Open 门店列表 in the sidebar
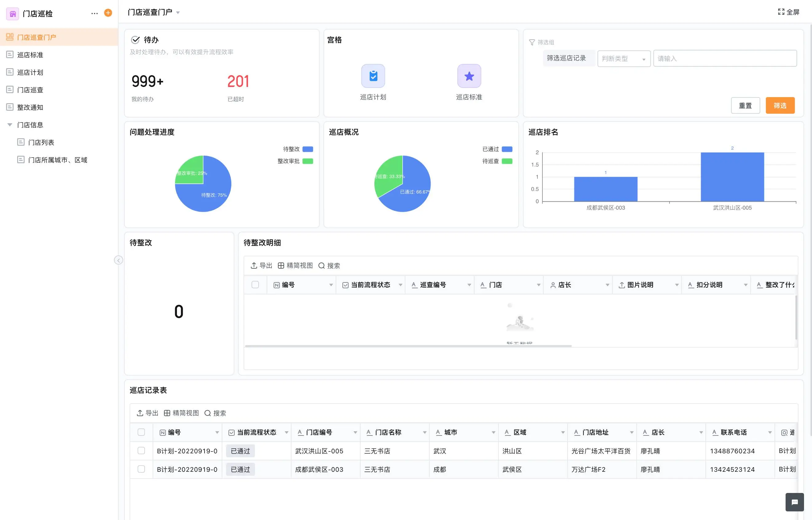812x520 pixels. tap(41, 143)
